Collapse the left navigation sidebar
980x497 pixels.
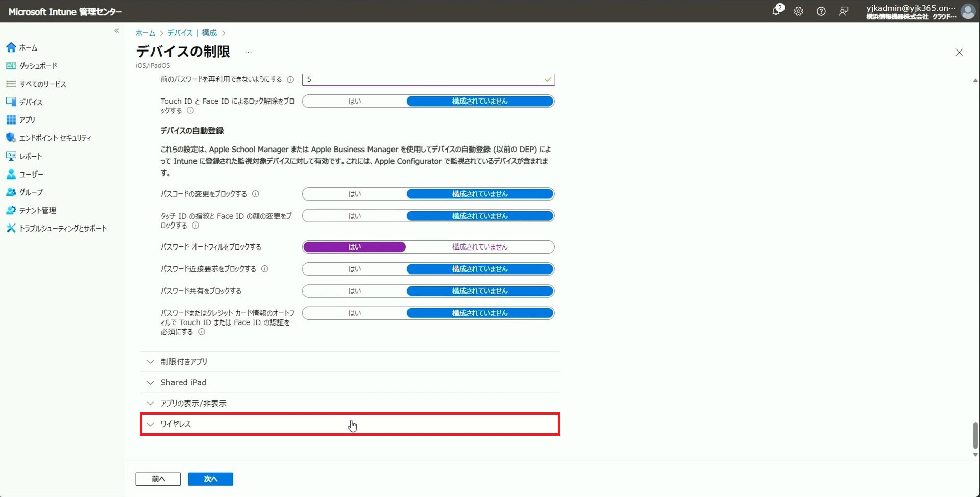(117, 31)
